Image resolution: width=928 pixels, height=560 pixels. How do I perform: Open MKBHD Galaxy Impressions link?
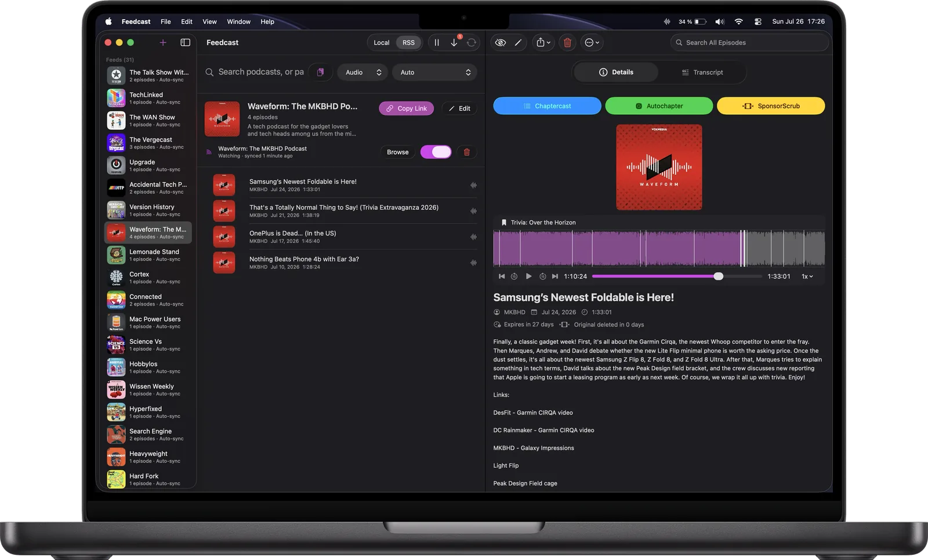[x=534, y=448]
